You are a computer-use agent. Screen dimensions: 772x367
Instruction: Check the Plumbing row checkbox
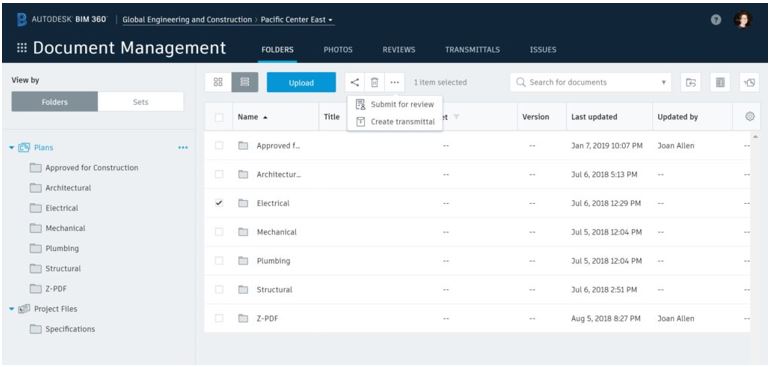click(219, 261)
